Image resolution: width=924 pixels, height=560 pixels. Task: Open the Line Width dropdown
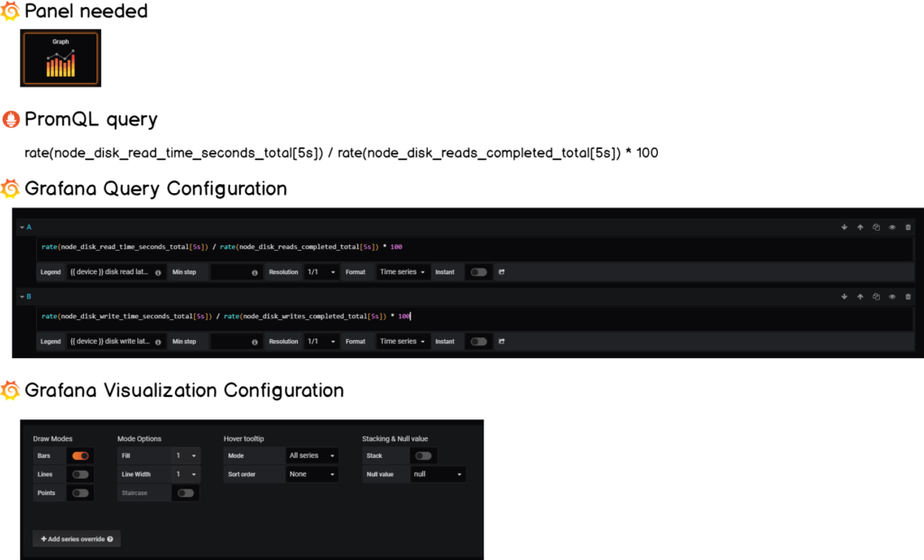186,474
